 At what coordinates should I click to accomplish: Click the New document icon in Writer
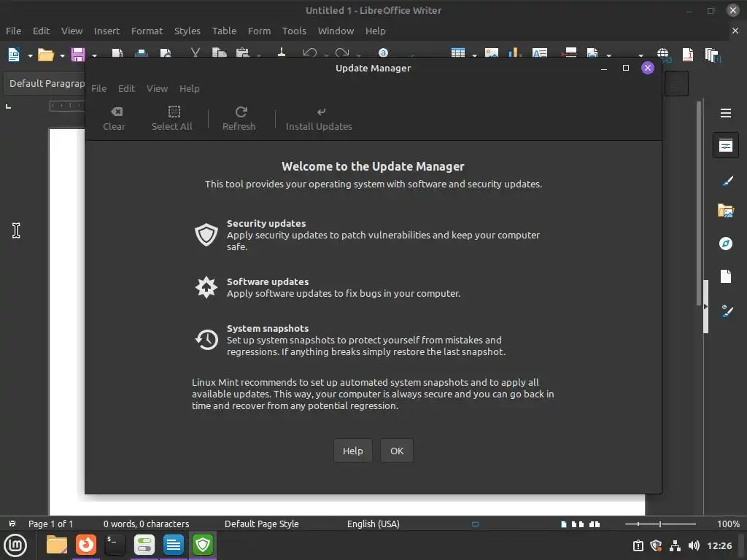[14, 55]
